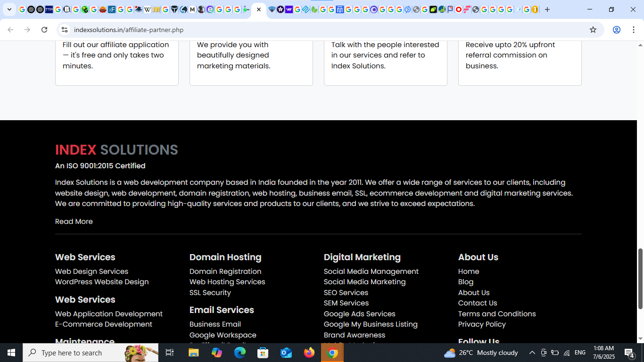This screenshot has height=362, width=644.
Task: Open Outlook from the taskbar
Action: pyautogui.click(x=286, y=353)
